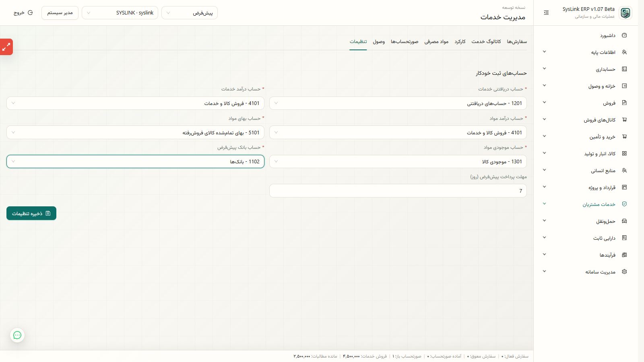Click the قرارداد و پروژه icon
644x362 pixels.
coord(624,187)
